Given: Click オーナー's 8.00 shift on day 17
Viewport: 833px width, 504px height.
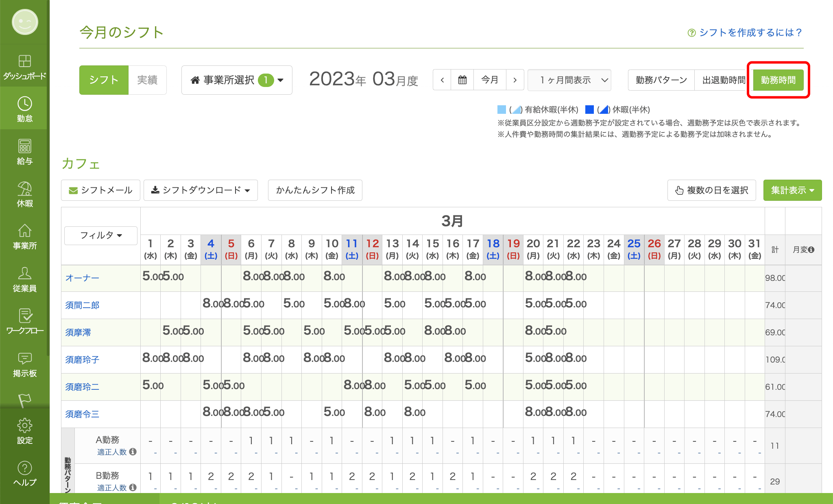Looking at the screenshot, I should click(475, 276).
